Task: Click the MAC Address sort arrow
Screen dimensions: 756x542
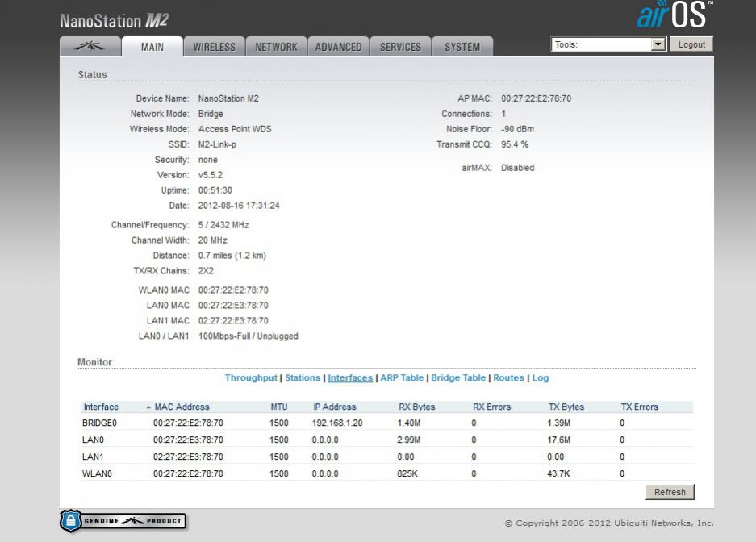Action: click(x=148, y=407)
